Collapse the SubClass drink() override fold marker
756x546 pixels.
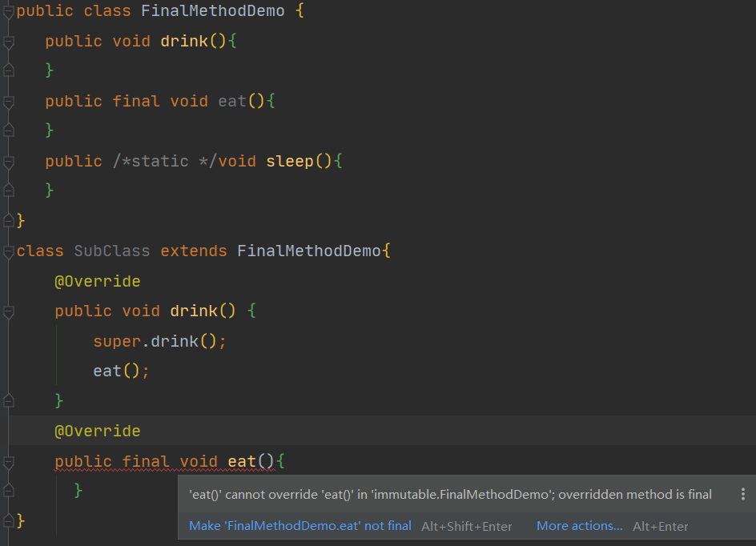point(8,312)
